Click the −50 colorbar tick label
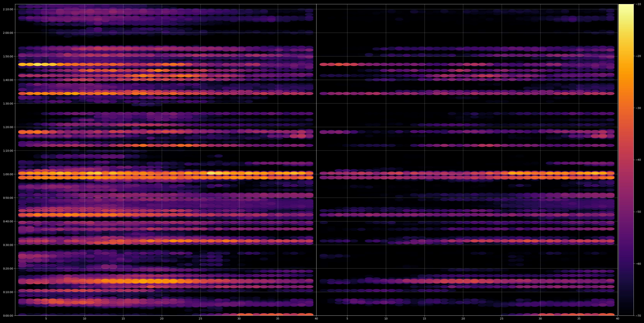 (x=638, y=212)
